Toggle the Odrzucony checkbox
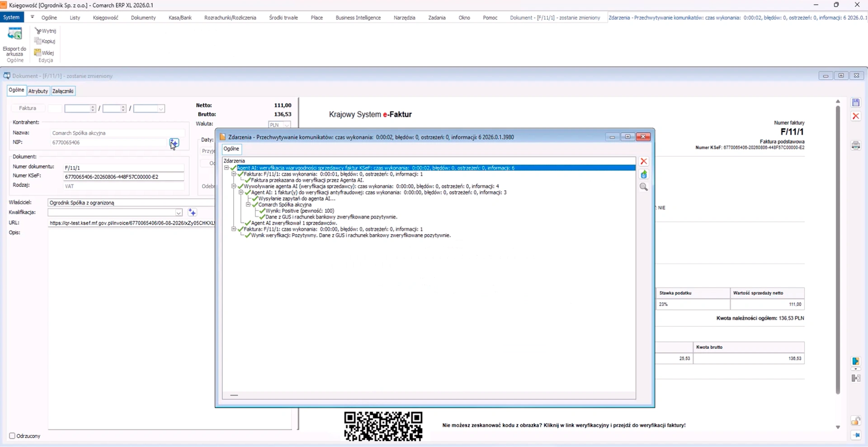868x447 pixels. point(12,436)
